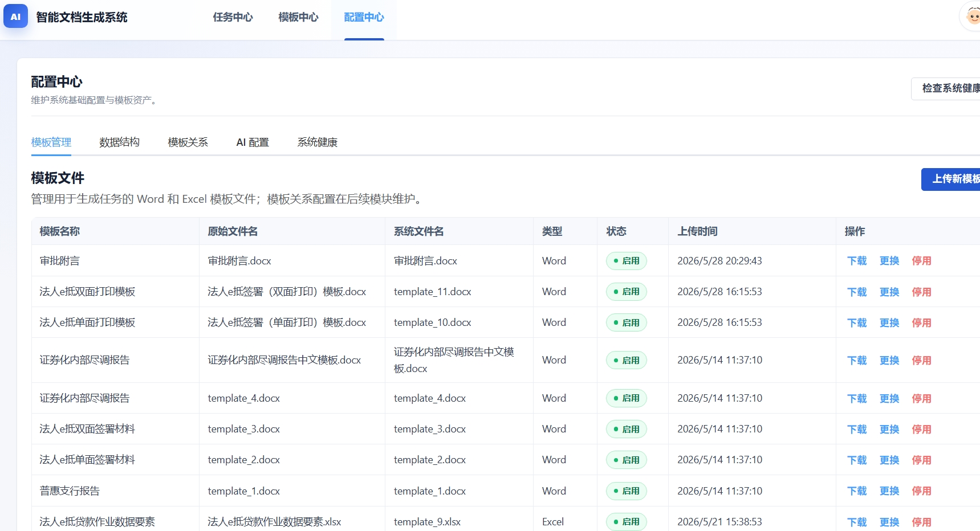Screen dimensions: 980x531
Task: Download 证券化内部尽调报告中文模板.docx row file
Action: (857, 360)
